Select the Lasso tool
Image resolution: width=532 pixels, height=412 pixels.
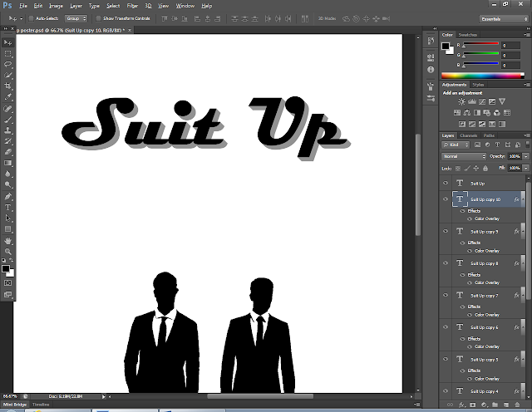pos(7,64)
